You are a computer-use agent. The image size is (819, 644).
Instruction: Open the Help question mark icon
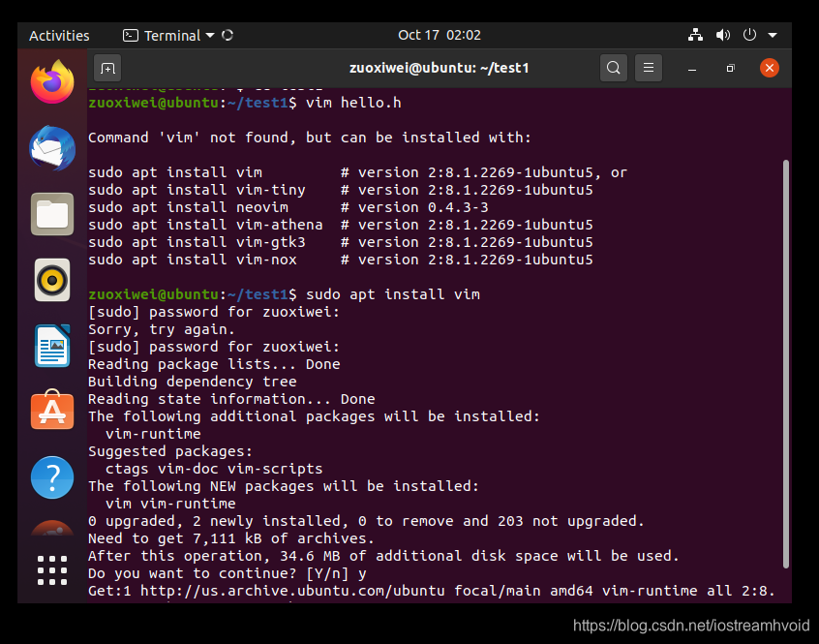pyautogui.click(x=52, y=477)
